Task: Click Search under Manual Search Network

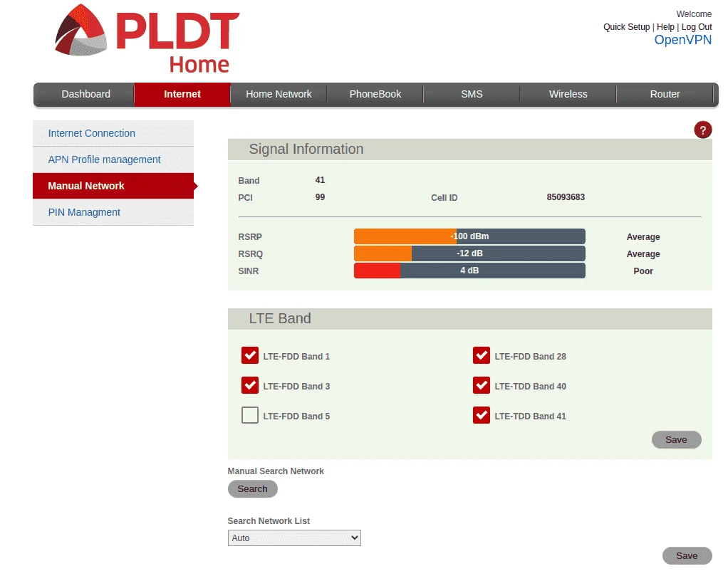Action: click(x=253, y=489)
